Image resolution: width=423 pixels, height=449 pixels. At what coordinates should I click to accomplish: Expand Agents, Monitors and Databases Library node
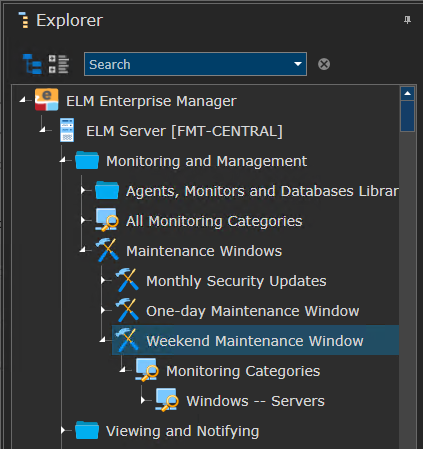tap(83, 190)
